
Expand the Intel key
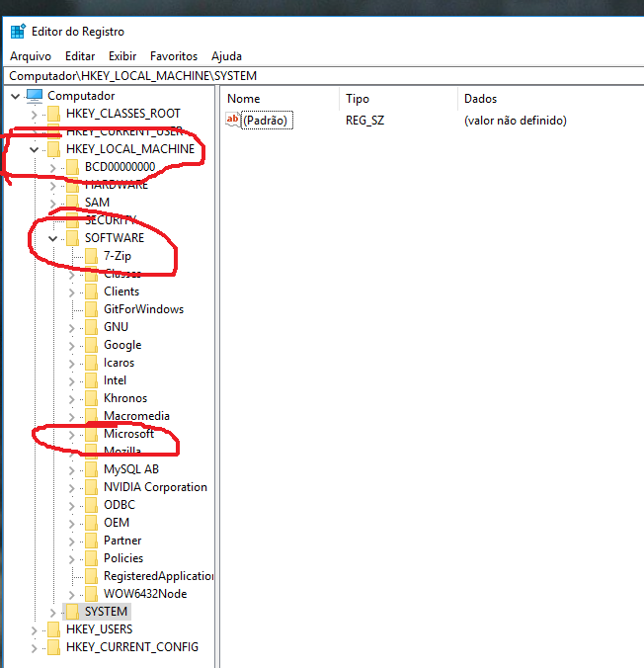tap(71, 381)
